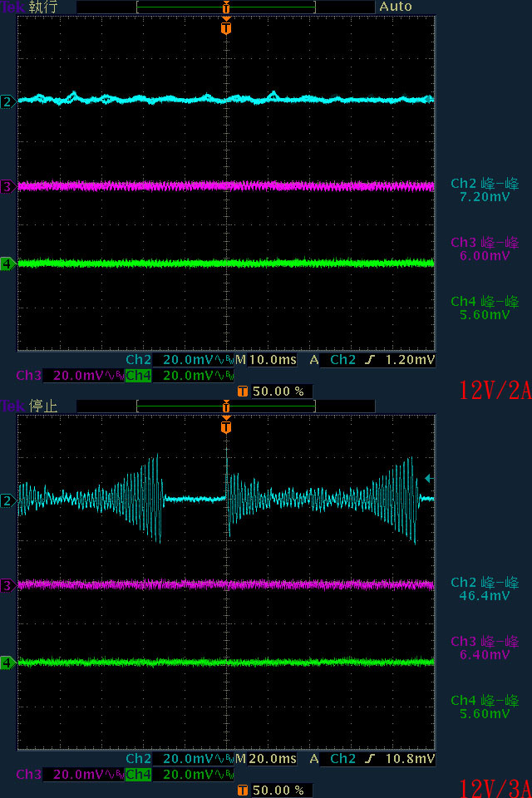532x798 pixels.
Task: Click the rising-edge slope icon next to 1.20mV
Action: tap(370, 360)
